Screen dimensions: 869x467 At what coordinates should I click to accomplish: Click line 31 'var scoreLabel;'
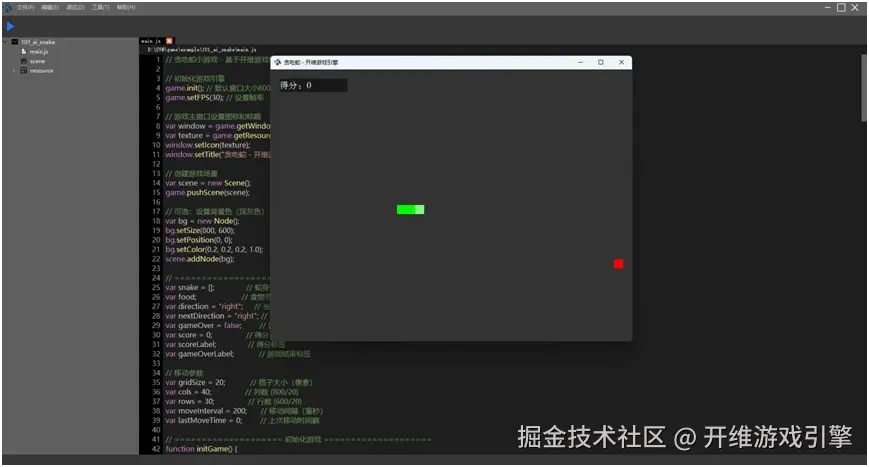(x=191, y=344)
